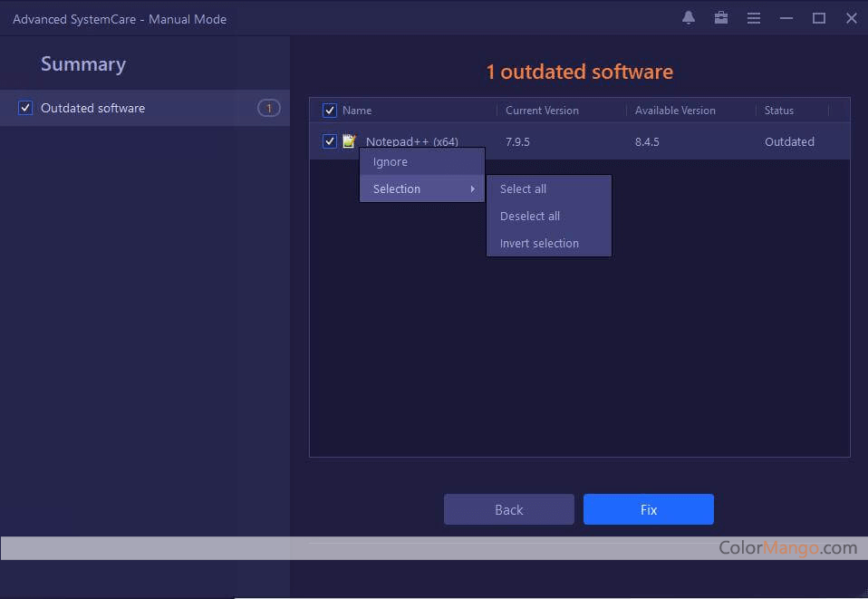This screenshot has width=868, height=599.
Task: Toggle the select-all Name header checkbox
Action: [x=330, y=111]
